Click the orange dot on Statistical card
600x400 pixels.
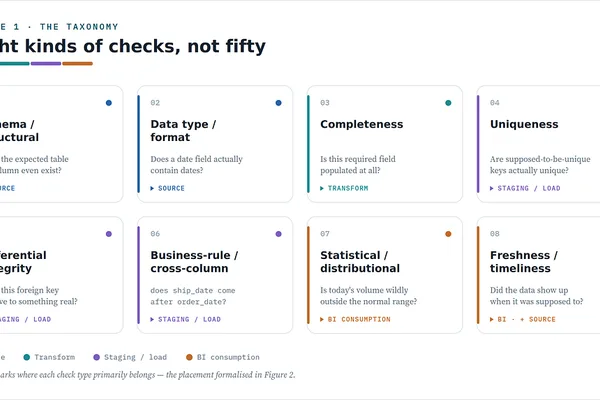(x=448, y=234)
